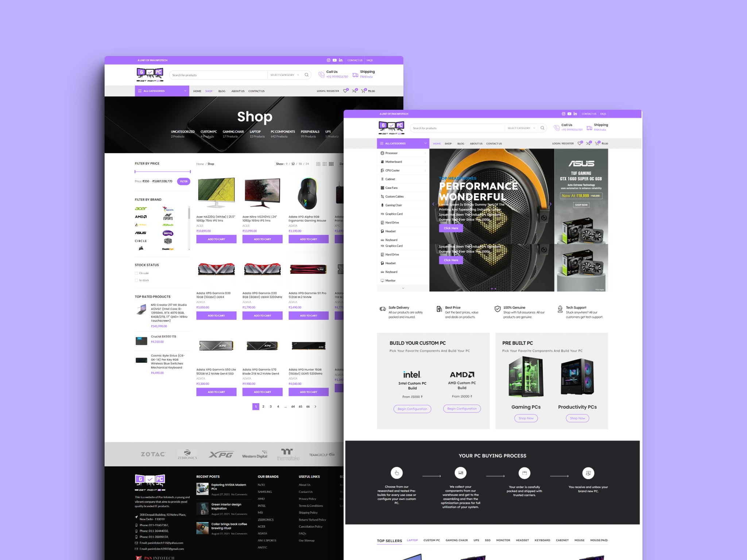This screenshot has width=747, height=560.
Task: Click the Tech Support icon
Action: 560,310
